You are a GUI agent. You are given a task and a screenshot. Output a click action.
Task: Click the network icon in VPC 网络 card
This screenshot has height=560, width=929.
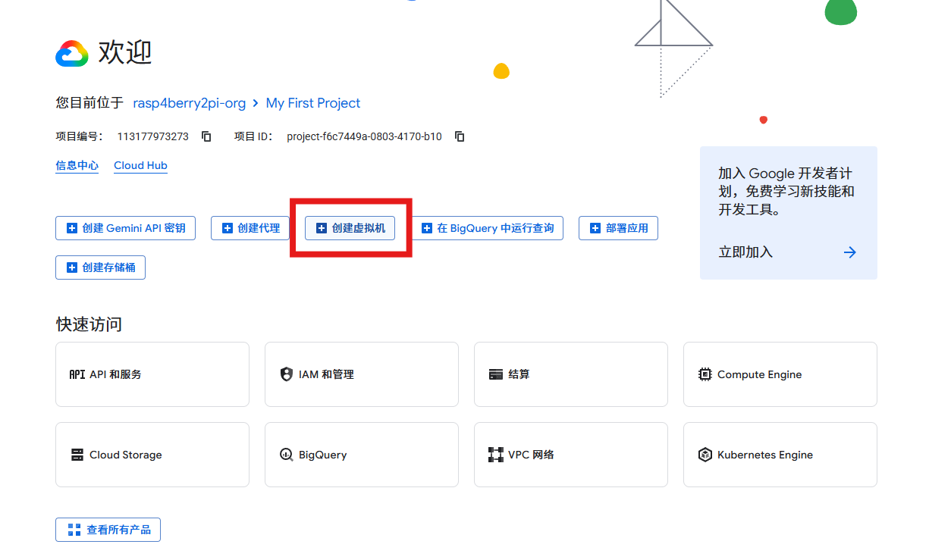click(x=496, y=455)
